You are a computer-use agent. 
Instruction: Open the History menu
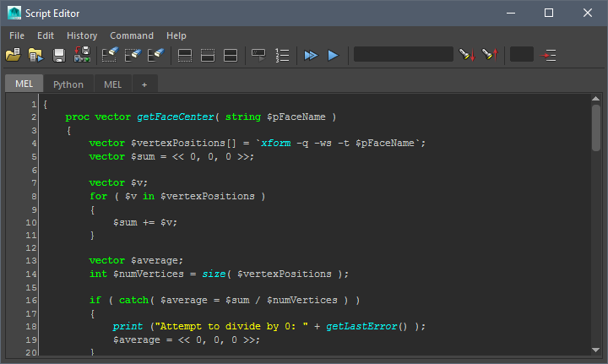tap(82, 35)
